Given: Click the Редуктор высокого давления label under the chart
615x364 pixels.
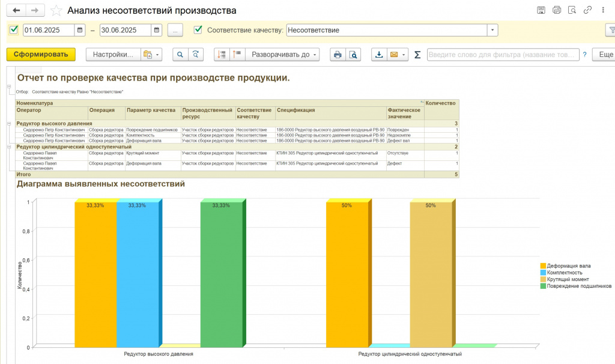Looking at the screenshot, I should tap(159, 354).
